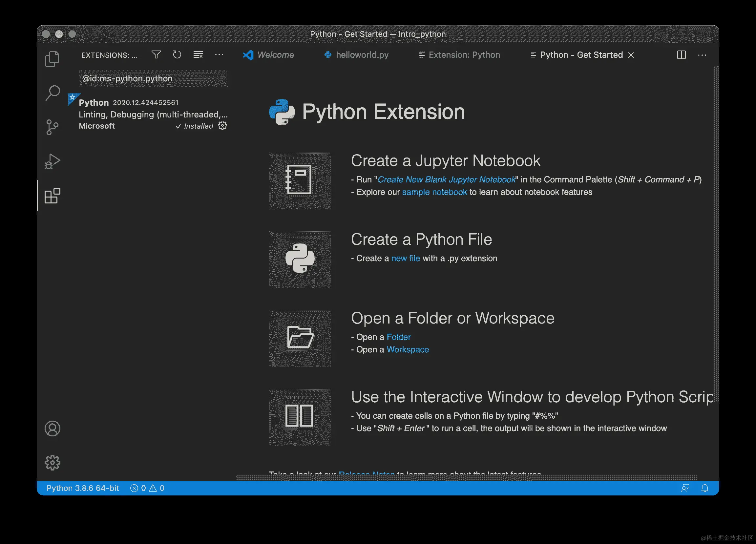Click the Extensions view icon
The width and height of the screenshot is (756, 544).
pos(52,196)
